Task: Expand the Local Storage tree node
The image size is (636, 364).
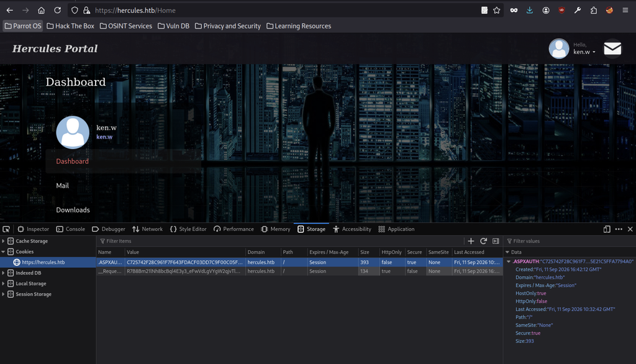Action: point(3,284)
